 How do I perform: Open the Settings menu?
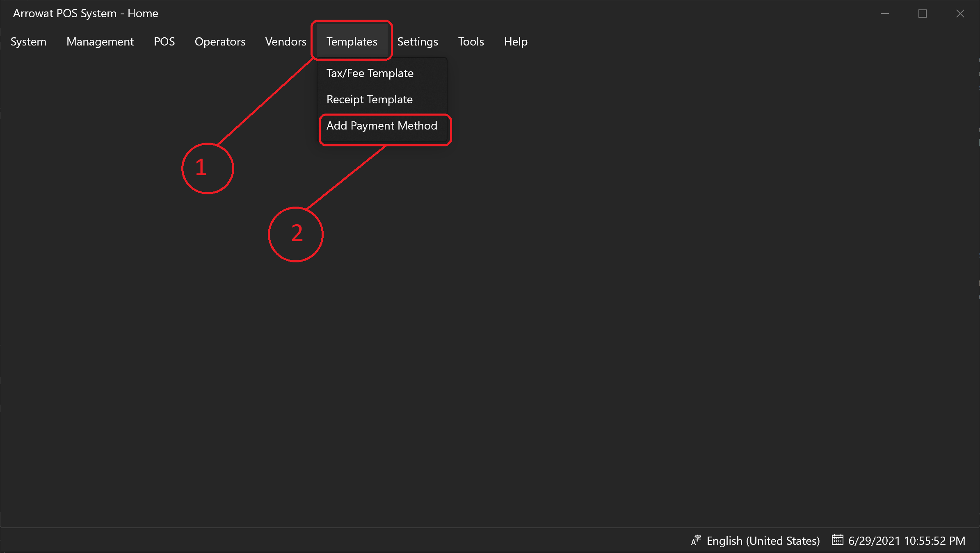click(418, 41)
